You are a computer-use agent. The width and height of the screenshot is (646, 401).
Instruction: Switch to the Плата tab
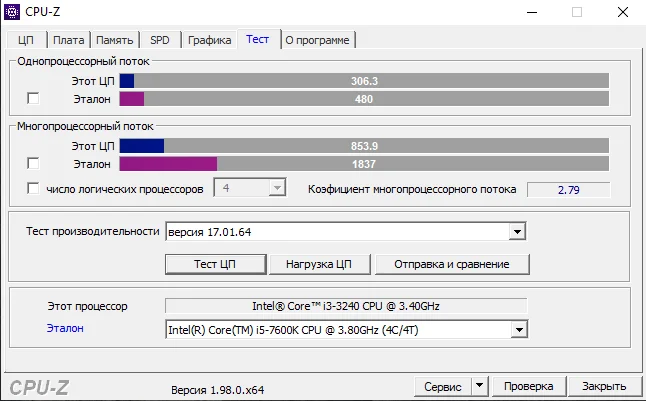(69, 40)
